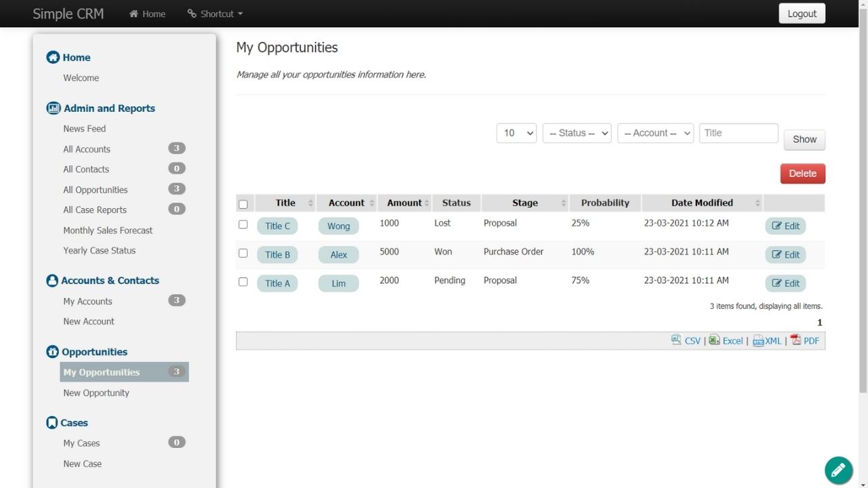Click the Admin and Reports chart icon
Screen dimensions: 868x488
pos(53,108)
